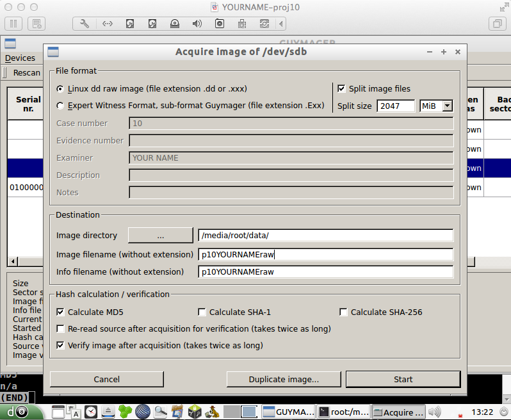Browse image directory with the ... button
The image size is (511, 420).
[x=160, y=235]
